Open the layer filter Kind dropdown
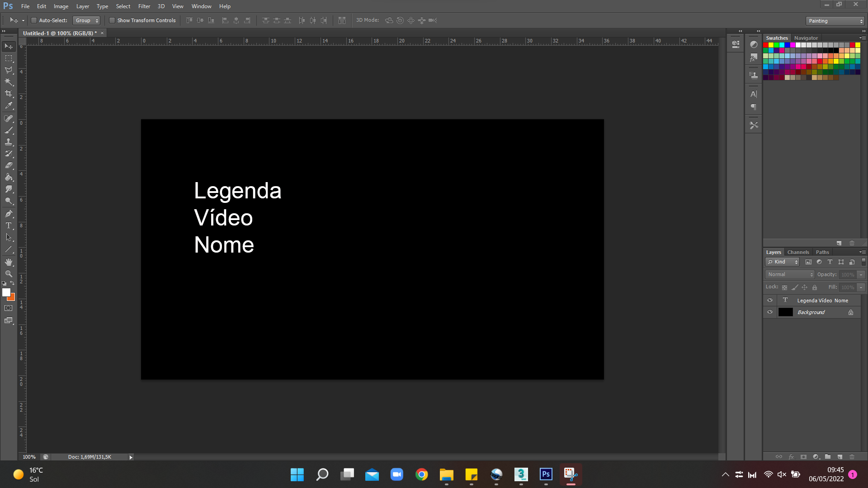 coord(783,262)
